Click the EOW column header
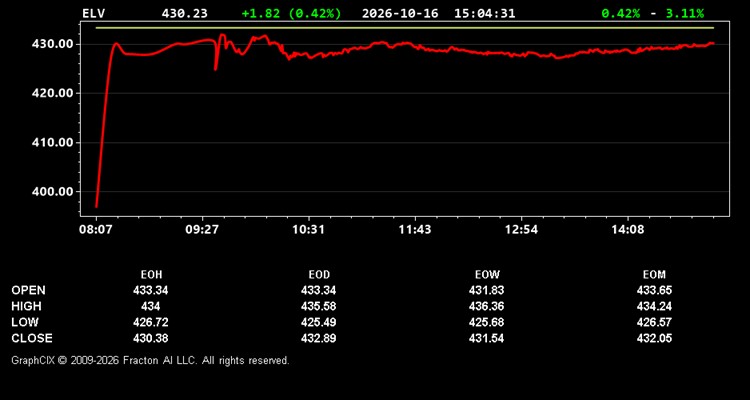 pos(487,275)
